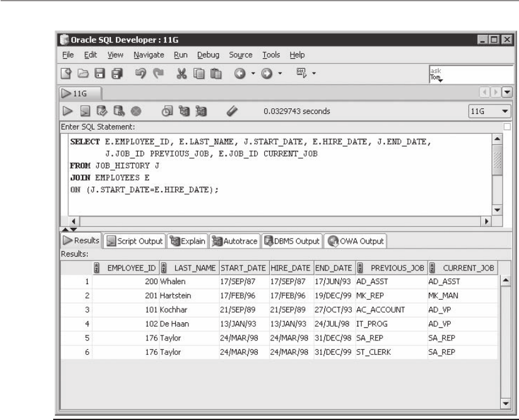Click the Execute Explain Plan icon
The image size is (519, 420).
coord(184,111)
